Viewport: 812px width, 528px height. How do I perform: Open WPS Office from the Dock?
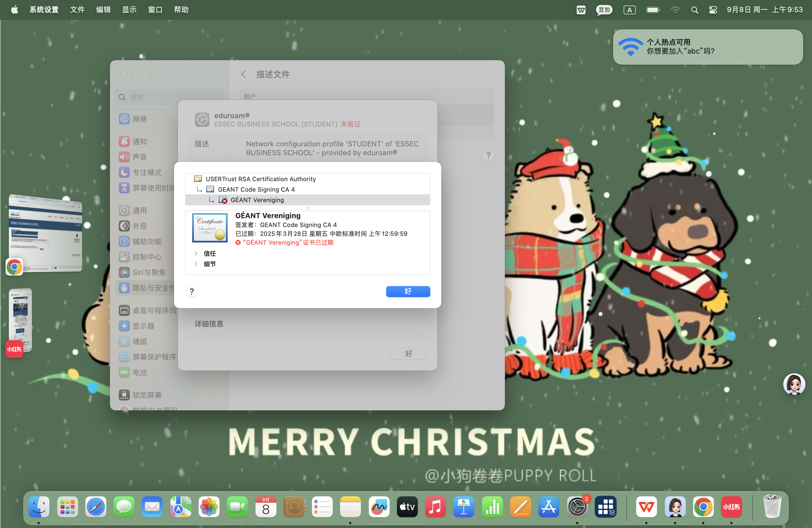coord(646,507)
